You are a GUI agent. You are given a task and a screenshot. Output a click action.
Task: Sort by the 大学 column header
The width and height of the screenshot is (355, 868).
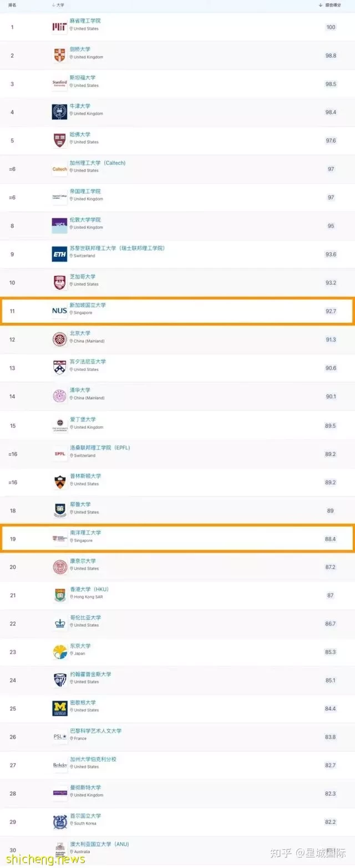[58, 4]
